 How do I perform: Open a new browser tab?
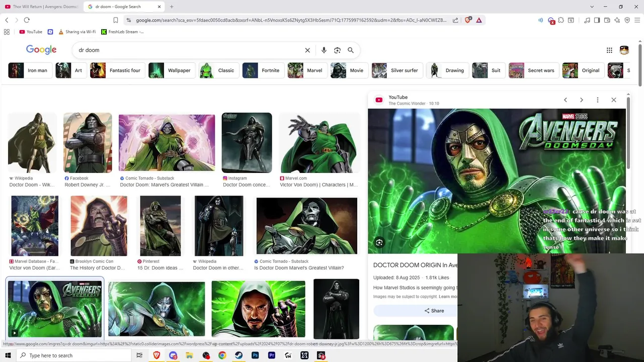click(x=172, y=7)
